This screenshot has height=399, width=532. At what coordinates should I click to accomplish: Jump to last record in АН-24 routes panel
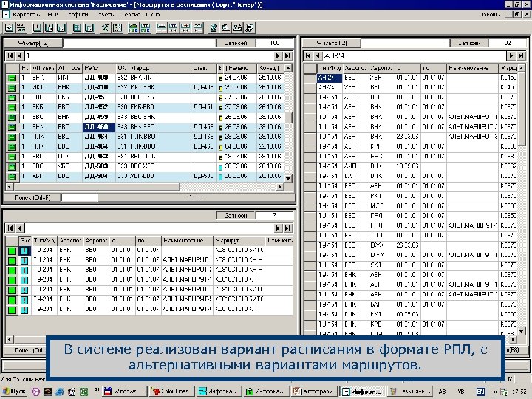pyautogui.click(x=521, y=55)
